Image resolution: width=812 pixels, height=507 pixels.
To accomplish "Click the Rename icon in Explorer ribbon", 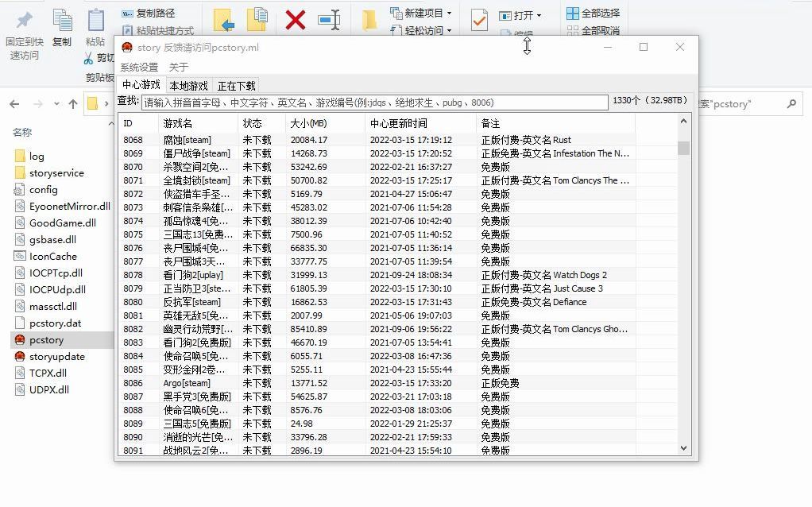I will point(330,20).
